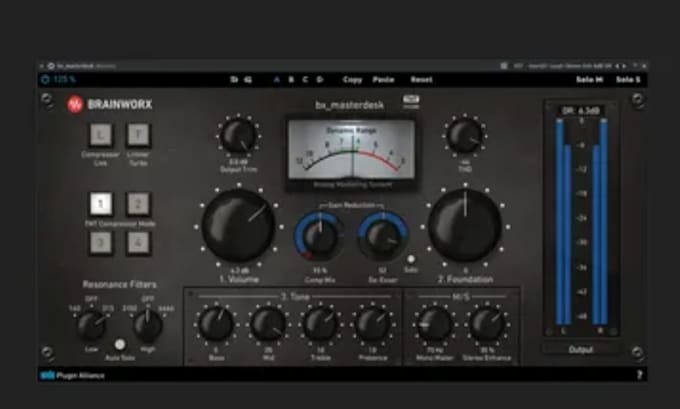Click the De-Esser knob
This screenshot has height=409, width=680.
382,236
